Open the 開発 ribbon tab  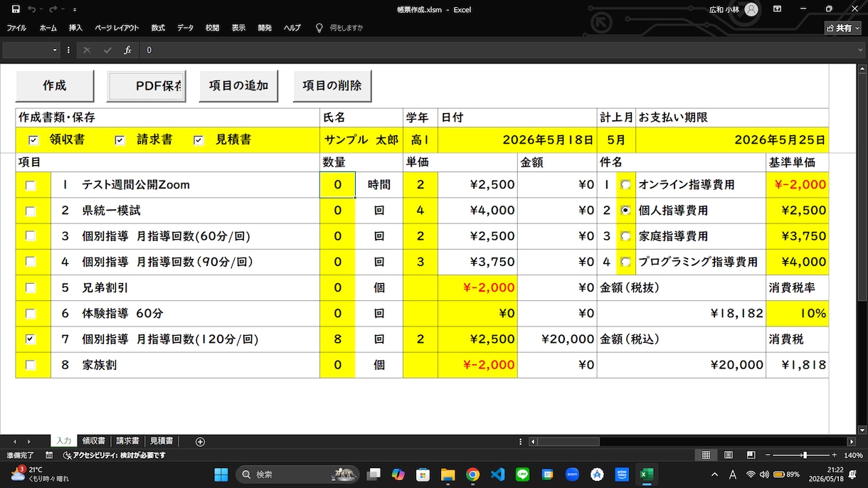coord(265,28)
